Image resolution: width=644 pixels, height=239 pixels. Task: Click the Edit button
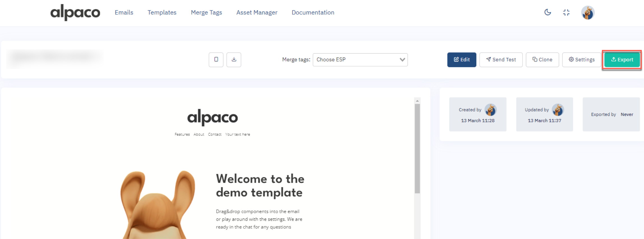coord(462,59)
